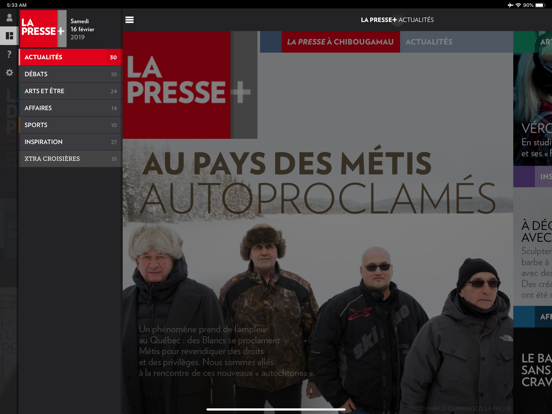
Task: Check the battery status icon
Action: [540, 5]
